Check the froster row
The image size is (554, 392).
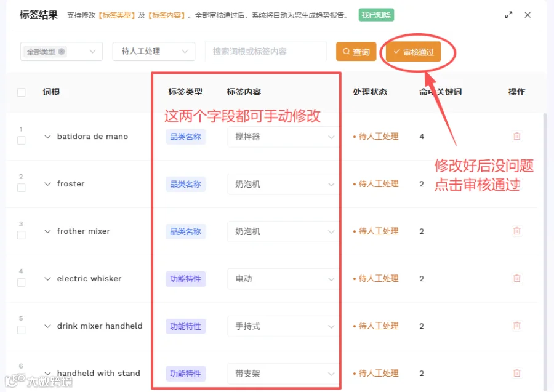pos(21,188)
